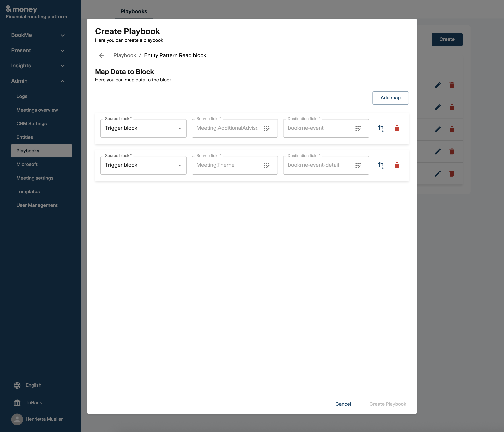Click inside the bookme-event destination field
Viewport: 504px width, 432px height.
(316, 128)
